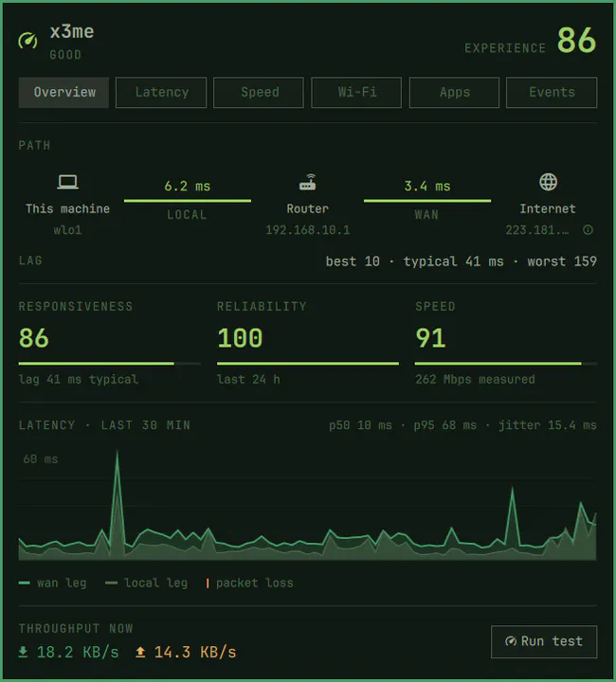Screen dimensions: 616x682
Task: Click the Run test button
Action: (544, 641)
